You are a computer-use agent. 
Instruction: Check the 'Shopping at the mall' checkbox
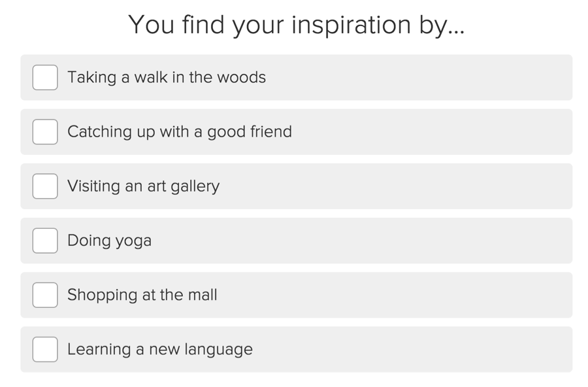(x=44, y=294)
